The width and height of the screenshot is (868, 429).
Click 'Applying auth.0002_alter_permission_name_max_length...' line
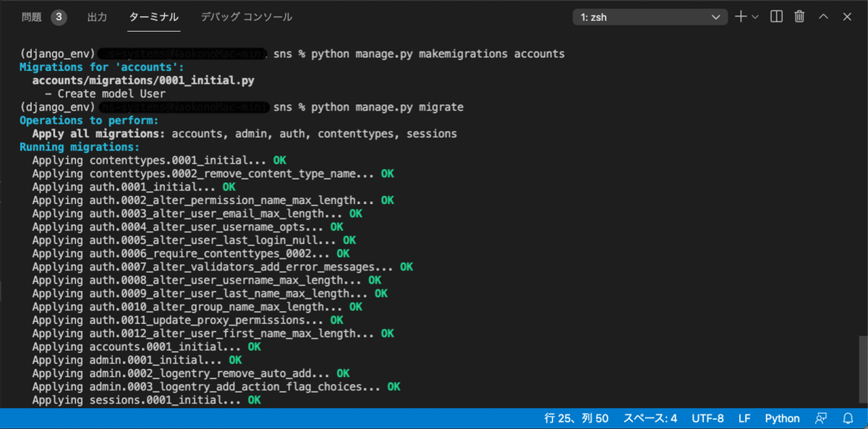[x=213, y=200]
